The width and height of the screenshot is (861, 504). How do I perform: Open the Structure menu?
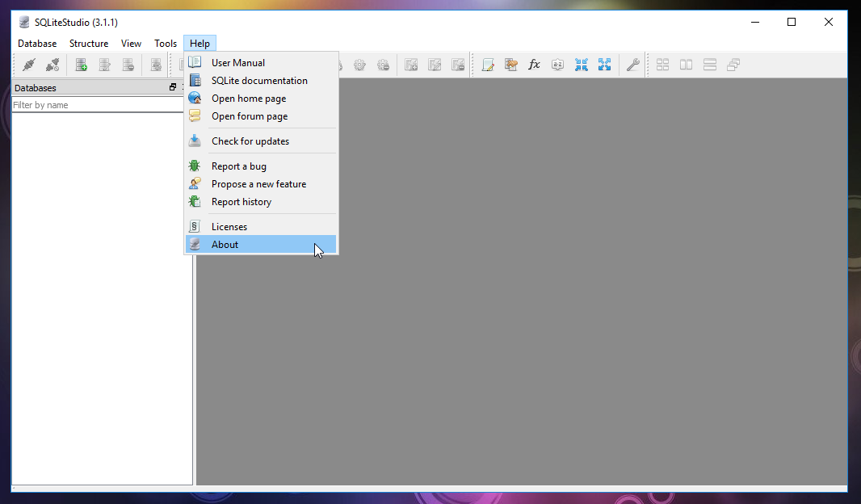point(88,44)
